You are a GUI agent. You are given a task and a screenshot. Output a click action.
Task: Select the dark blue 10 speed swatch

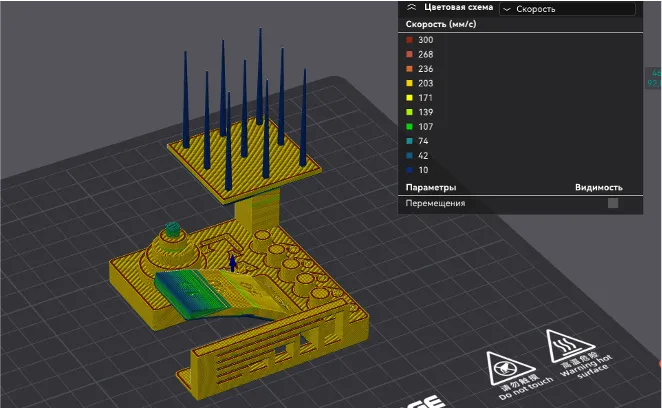click(409, 170)
